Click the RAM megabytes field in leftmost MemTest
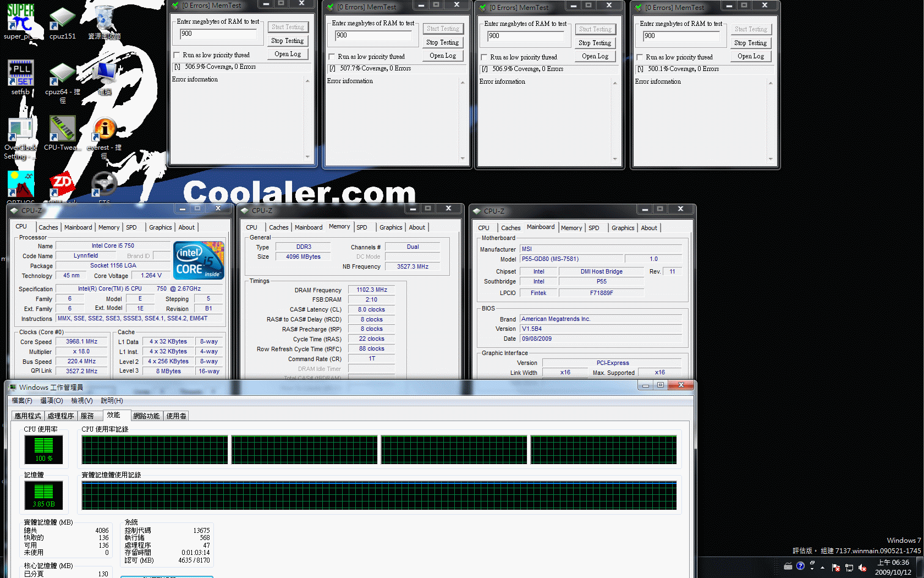The image size is (924, 578). 218,34
